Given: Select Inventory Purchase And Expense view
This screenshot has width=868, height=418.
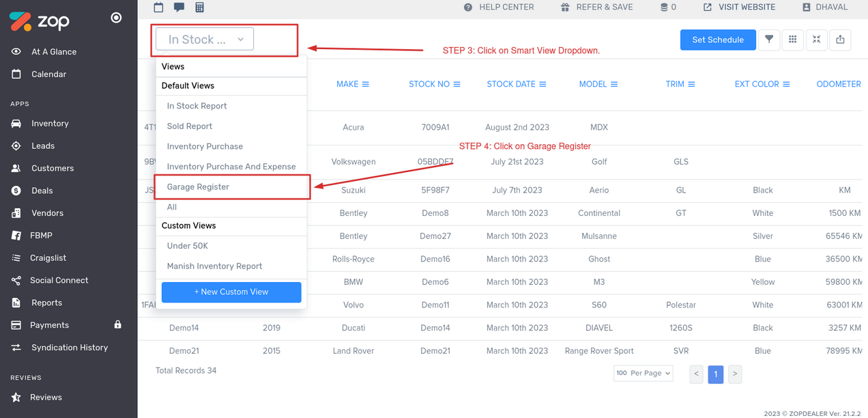Looking at the screenshot, I should [x=231, y=167].
